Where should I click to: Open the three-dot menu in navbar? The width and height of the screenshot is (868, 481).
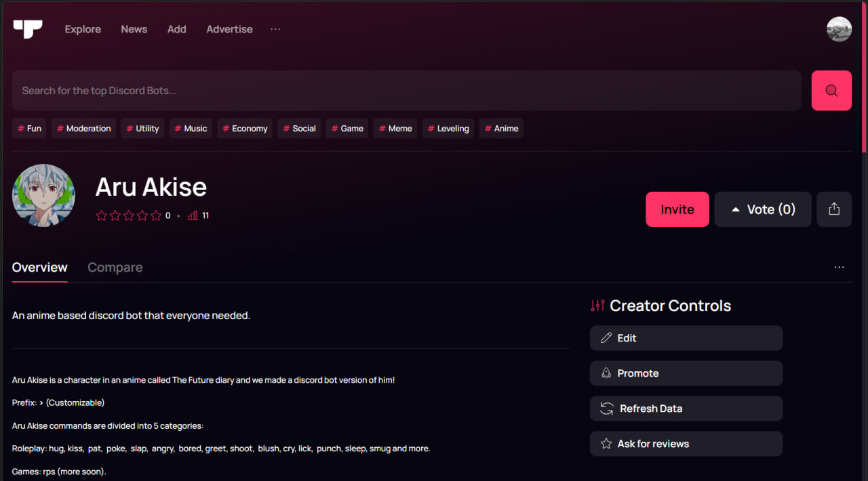275,29
